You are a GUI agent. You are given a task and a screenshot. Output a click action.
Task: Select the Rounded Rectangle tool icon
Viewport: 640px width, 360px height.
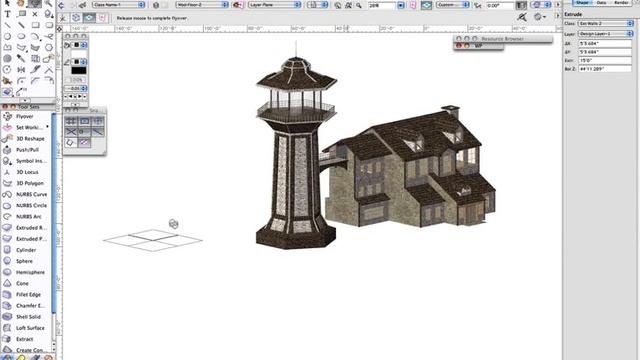(49, 25)
